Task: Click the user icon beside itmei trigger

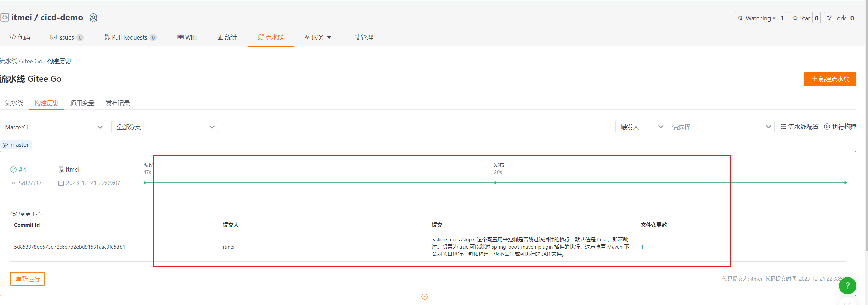Action: click(x=61, y=170)
